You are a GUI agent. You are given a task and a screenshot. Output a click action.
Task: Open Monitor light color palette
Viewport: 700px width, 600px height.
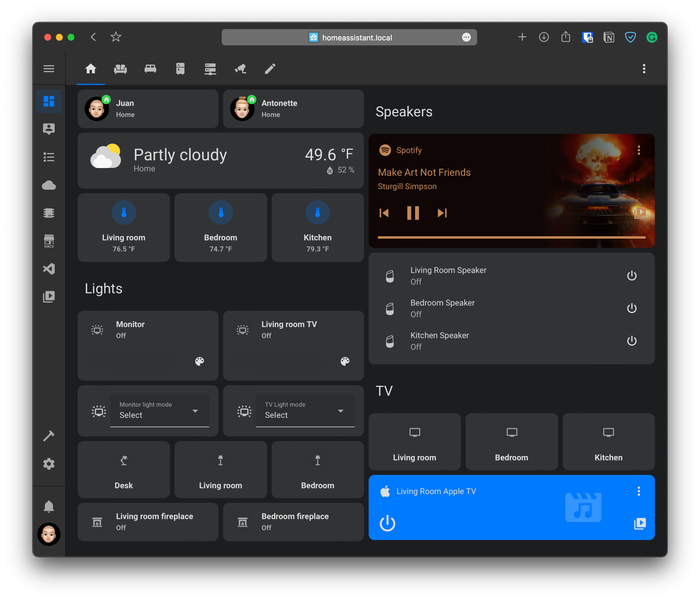[199, 361]
